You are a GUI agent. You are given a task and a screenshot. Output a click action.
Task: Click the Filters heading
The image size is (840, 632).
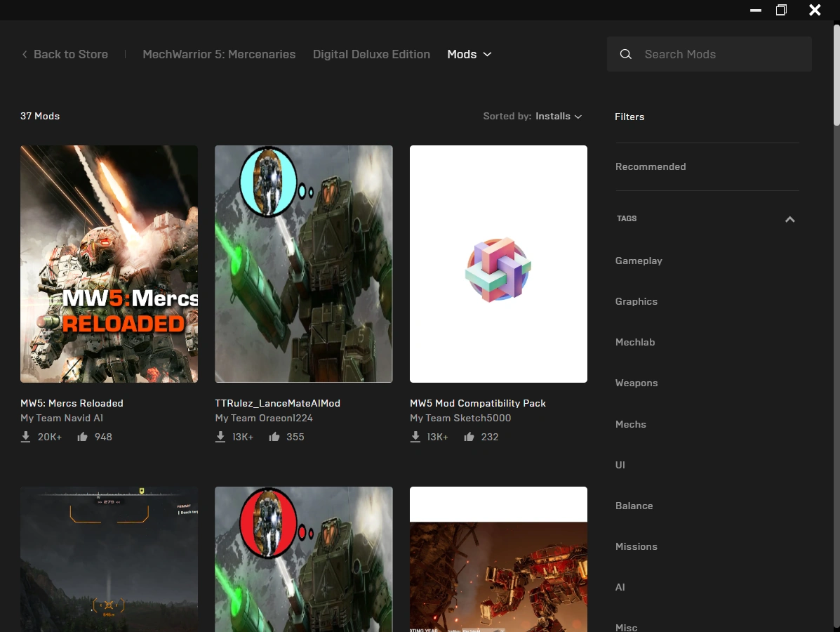tap(629, 117)
